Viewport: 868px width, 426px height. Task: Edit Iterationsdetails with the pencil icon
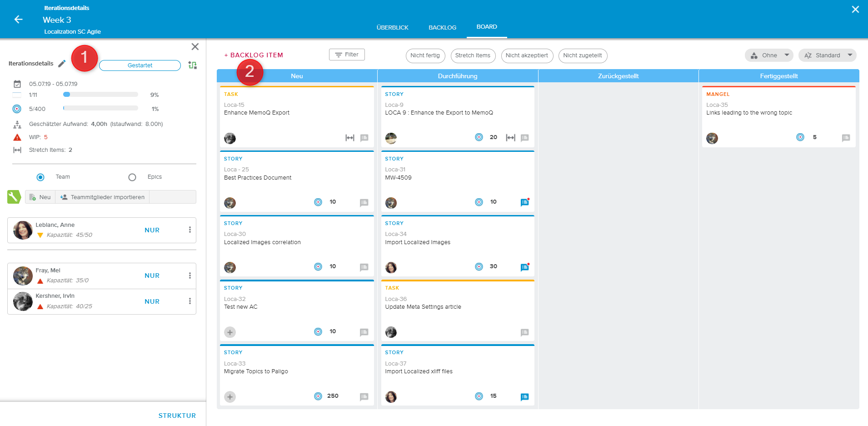coord(62,64)
